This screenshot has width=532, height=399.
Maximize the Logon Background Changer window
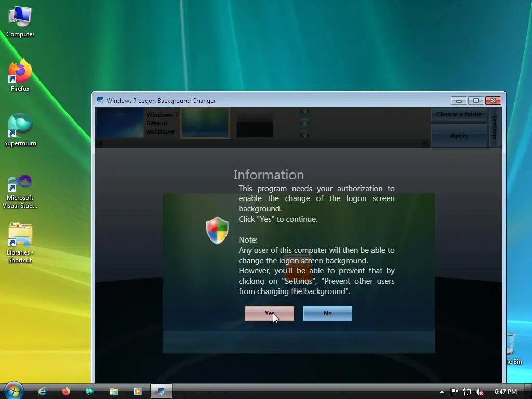(x=476, y=100)
